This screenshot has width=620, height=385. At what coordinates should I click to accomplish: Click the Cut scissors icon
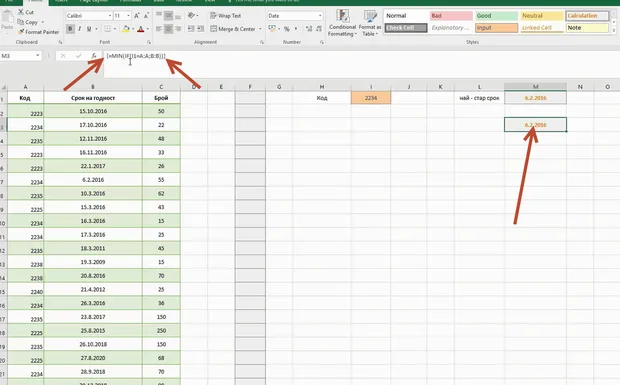21,12
